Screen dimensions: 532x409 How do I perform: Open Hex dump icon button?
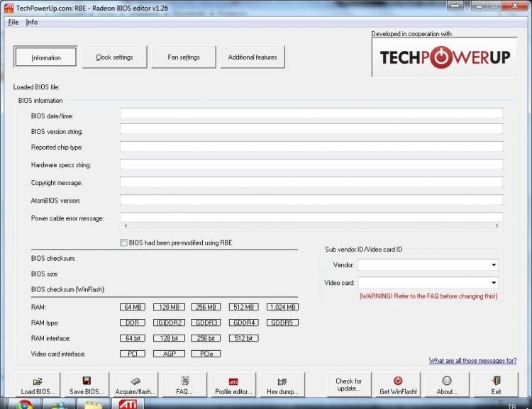[282, 385]
